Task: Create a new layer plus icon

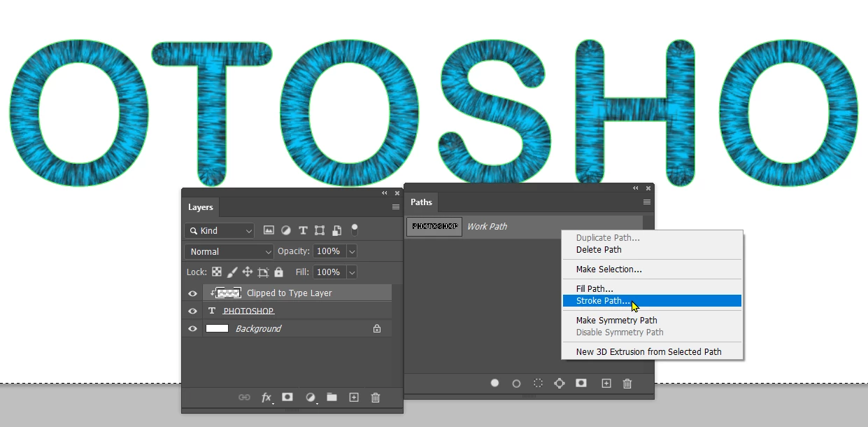Action: coord(354,397)
